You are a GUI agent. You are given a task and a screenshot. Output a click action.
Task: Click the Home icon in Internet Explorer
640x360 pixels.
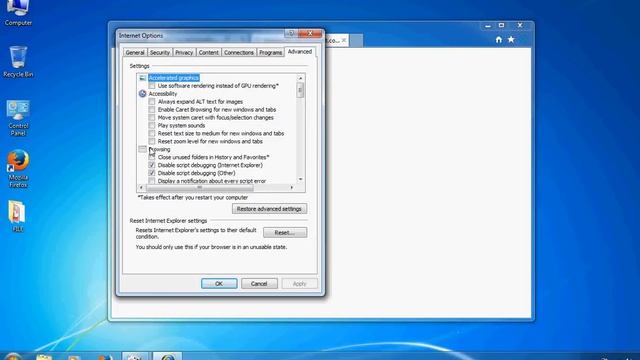coord(499,40)
